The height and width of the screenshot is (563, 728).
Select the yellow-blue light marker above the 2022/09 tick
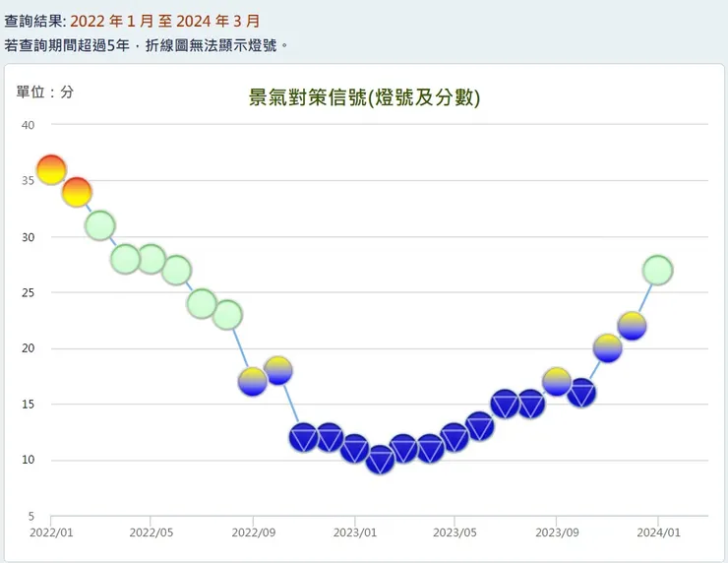click(x=253, y=382)
